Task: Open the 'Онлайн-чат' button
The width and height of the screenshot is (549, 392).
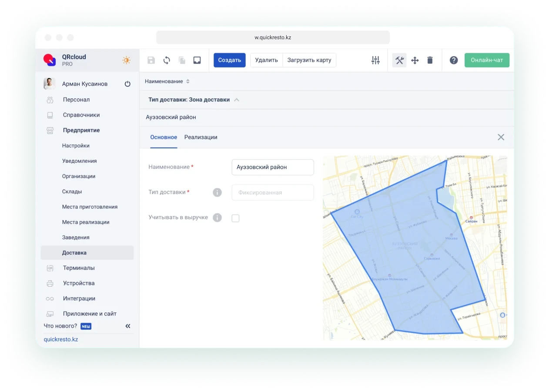Action: tap(486, 60)
